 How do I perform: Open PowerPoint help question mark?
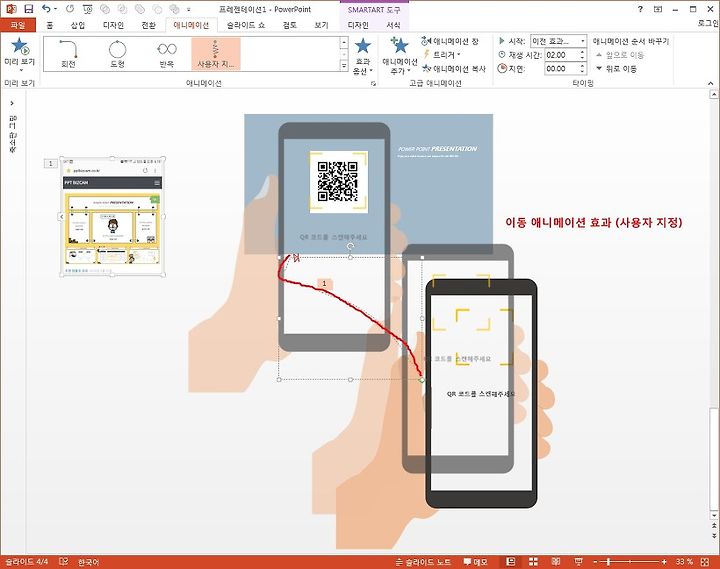click(x=640, y=9)
